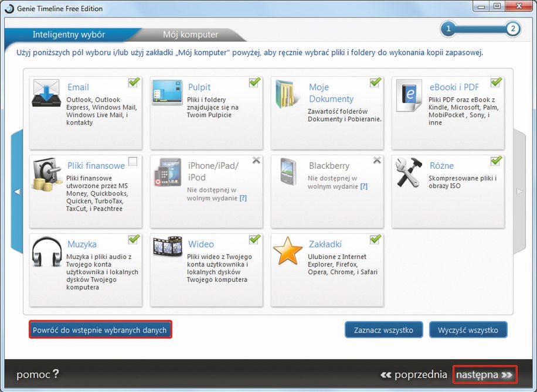Viewport: 537px width, 392px height.
Task: Click the [?] link on Blackberry card
Action: tap(363, 186)
